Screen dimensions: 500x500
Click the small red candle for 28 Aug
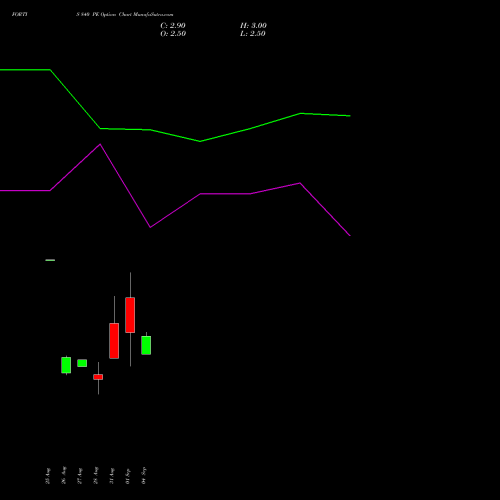click(98, 377)
